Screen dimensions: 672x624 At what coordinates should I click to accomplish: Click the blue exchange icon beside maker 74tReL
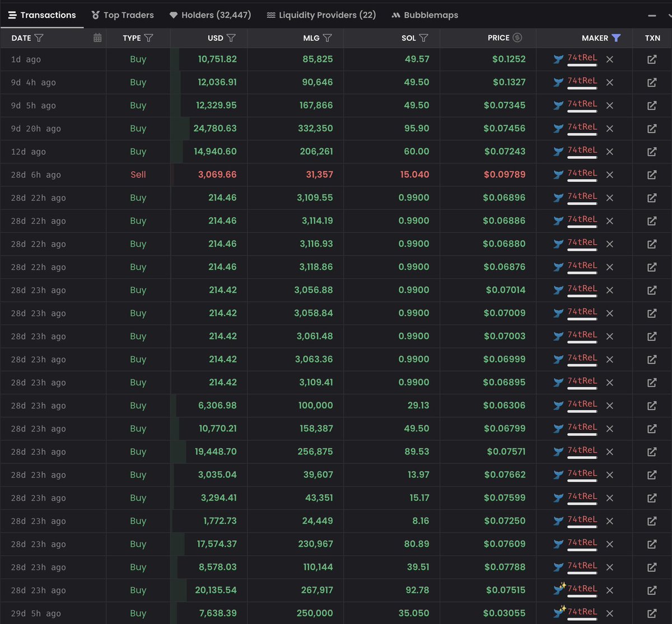[558, 59]
